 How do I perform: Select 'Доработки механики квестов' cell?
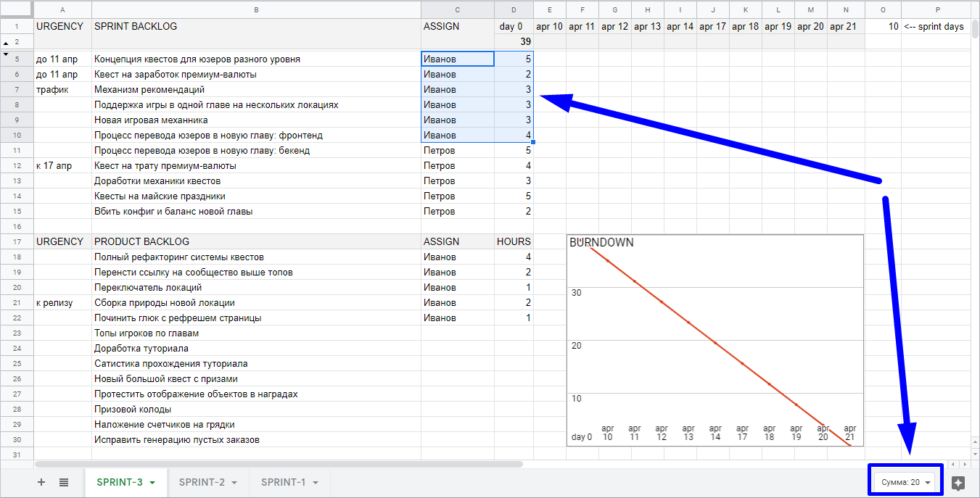[x=256, y=180]
